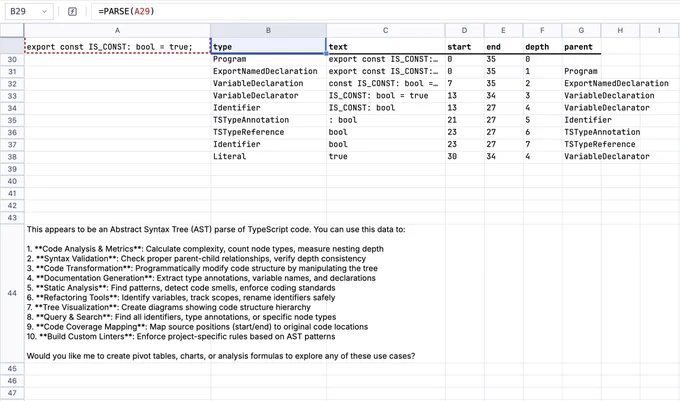Click into the formula bar containing =PARSE(A29)

pos(384,12)
